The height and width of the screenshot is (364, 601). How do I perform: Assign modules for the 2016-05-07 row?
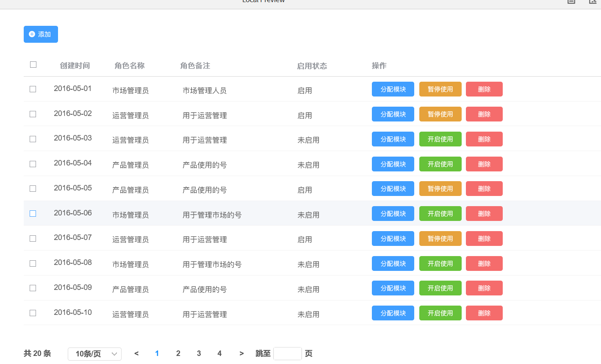(393, 239)
